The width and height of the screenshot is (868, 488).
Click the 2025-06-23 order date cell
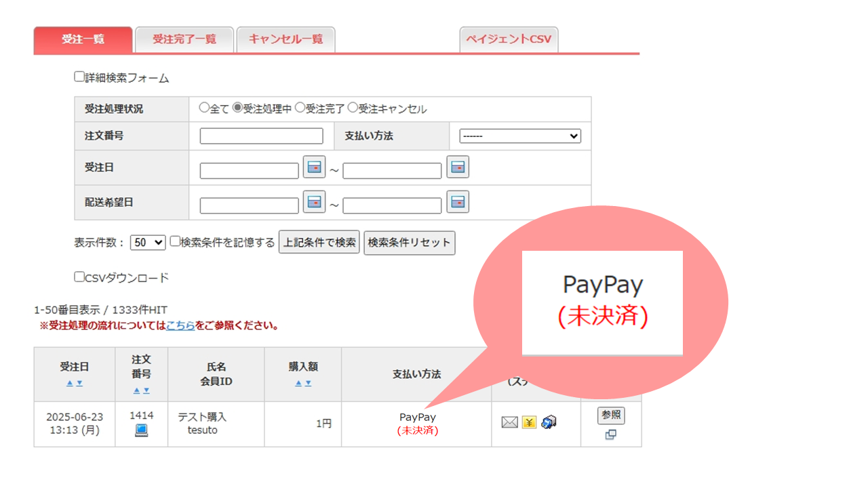[75, 424]
